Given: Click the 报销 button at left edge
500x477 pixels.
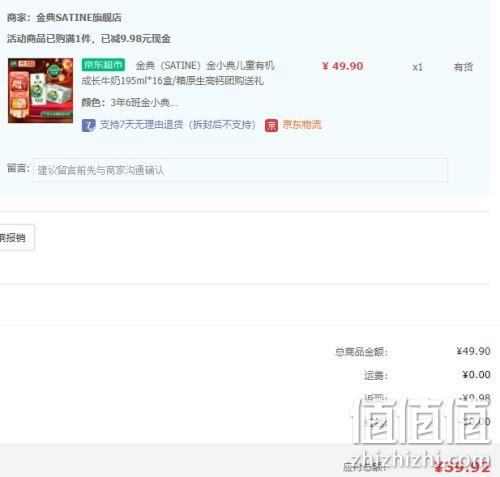Looking at the screenshot, I should tap(15, 237).
